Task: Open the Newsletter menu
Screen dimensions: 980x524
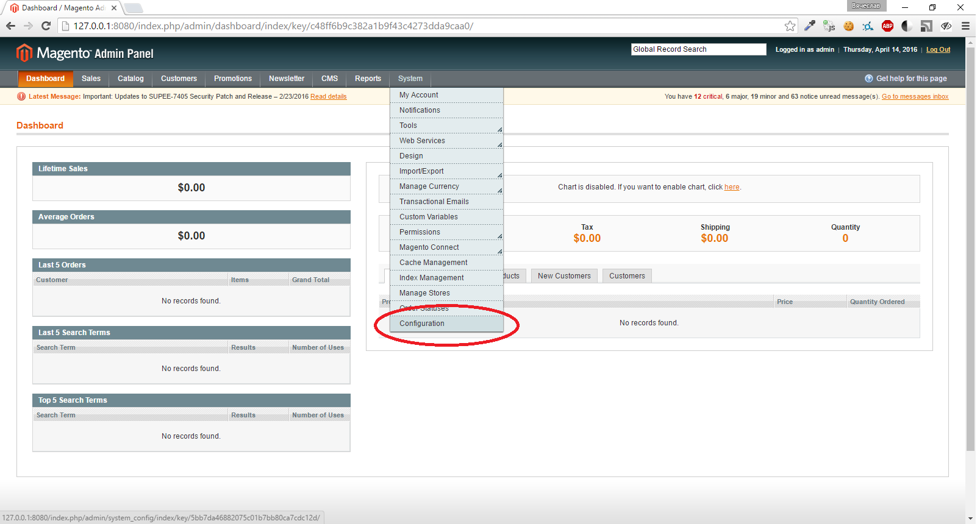Action: tap(287, 79)
